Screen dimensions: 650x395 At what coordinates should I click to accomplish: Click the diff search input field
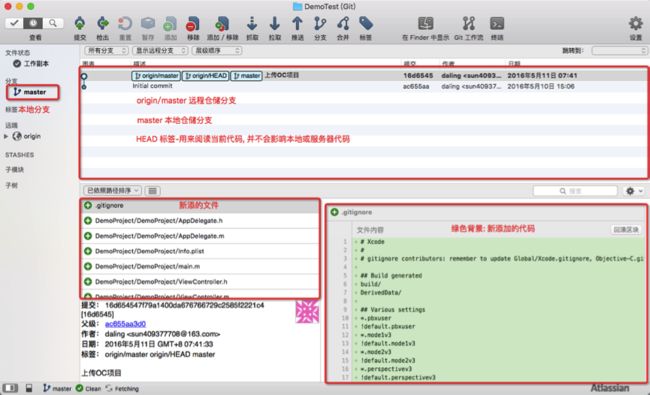[575, 191]
